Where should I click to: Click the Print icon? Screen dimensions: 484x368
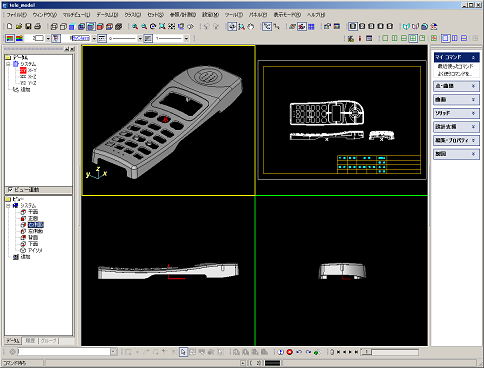[x=38, y=26]
